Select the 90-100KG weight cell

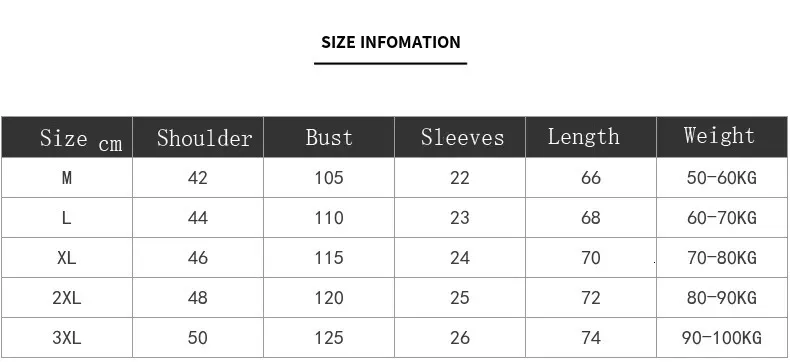721,337
